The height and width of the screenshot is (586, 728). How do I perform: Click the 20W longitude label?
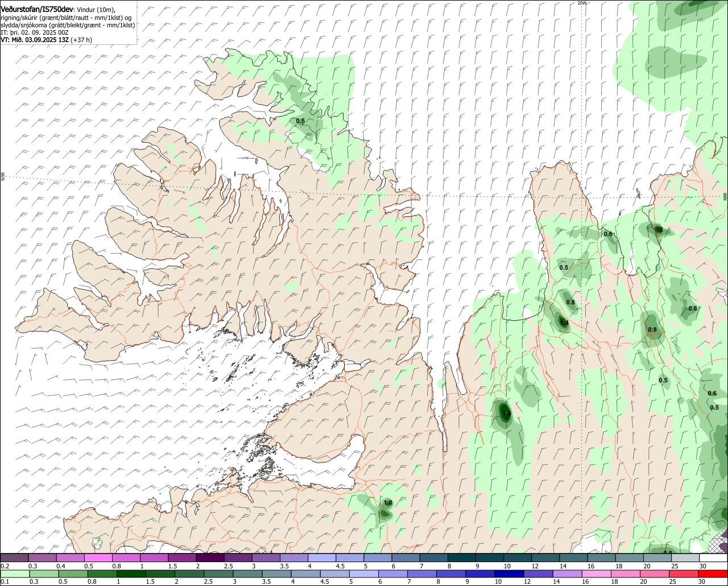pyautogui.click(x=581, y=3)
